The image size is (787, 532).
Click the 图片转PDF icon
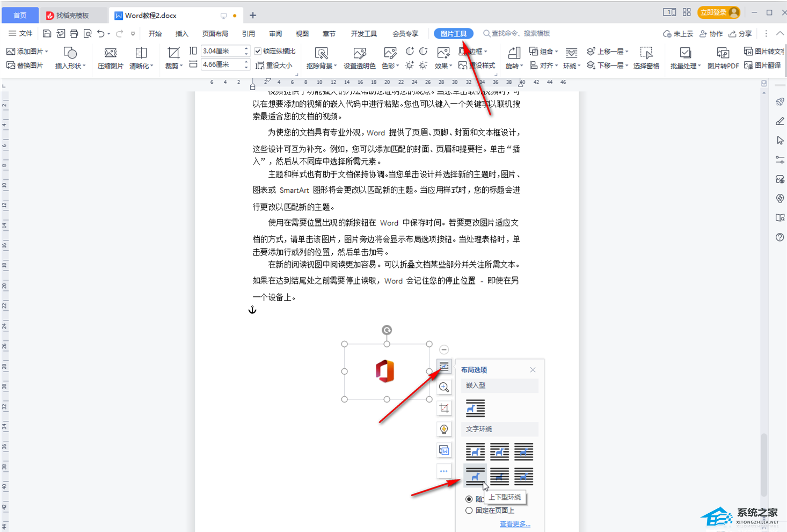[723, 53]
